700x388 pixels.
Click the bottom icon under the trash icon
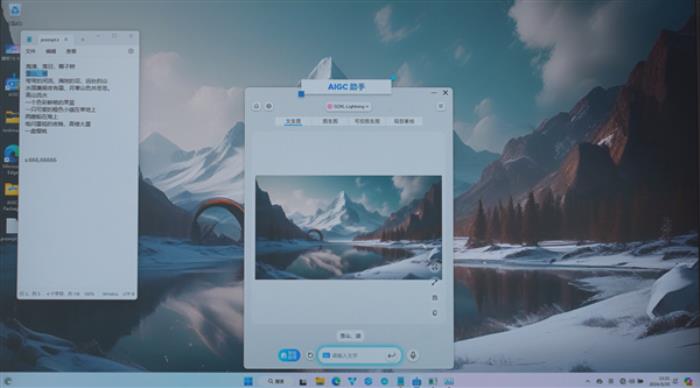coord(435,313)
